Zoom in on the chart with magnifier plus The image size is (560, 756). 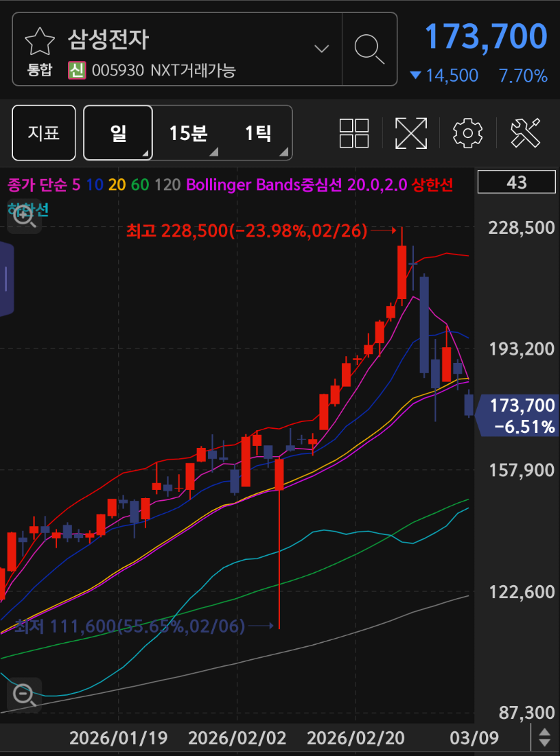click(x=24, y=217)
